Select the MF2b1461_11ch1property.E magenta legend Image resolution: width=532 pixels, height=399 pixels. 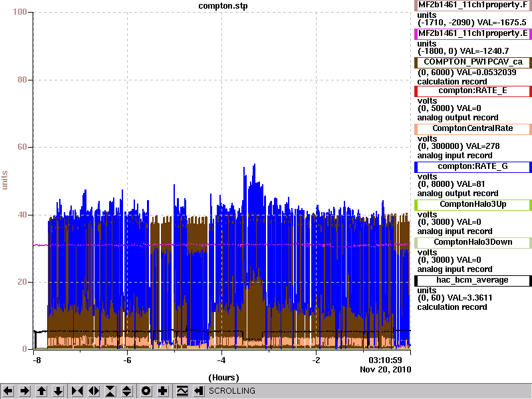coord(473,34)
